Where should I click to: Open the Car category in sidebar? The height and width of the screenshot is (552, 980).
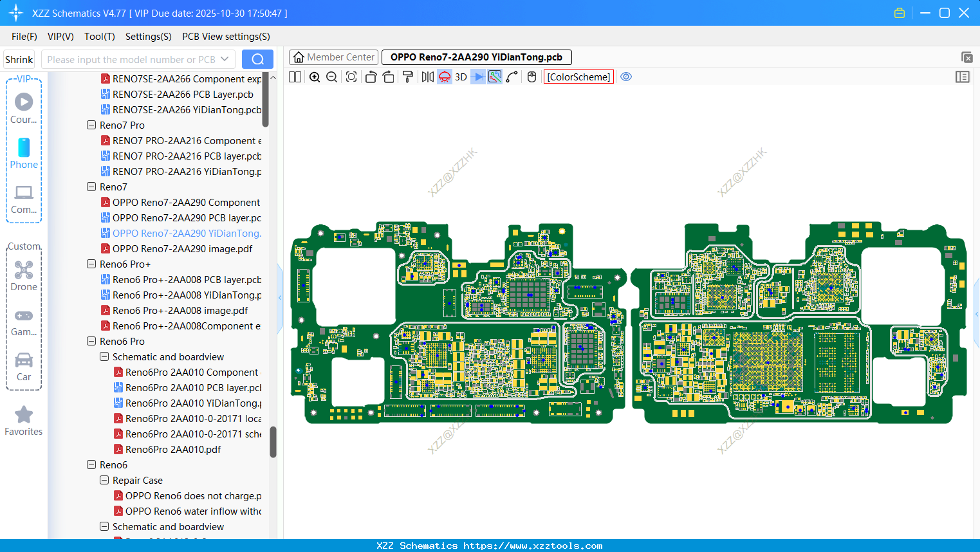coord(24,367)
